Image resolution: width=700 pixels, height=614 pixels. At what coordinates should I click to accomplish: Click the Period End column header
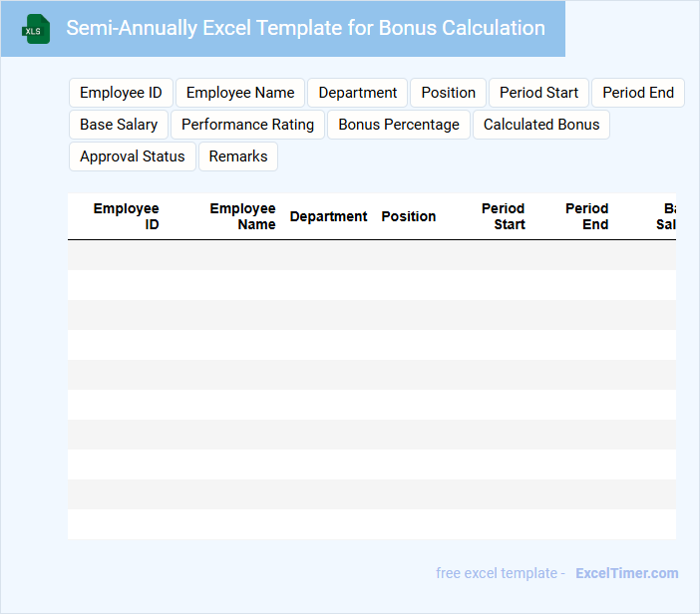click(587, 216)
